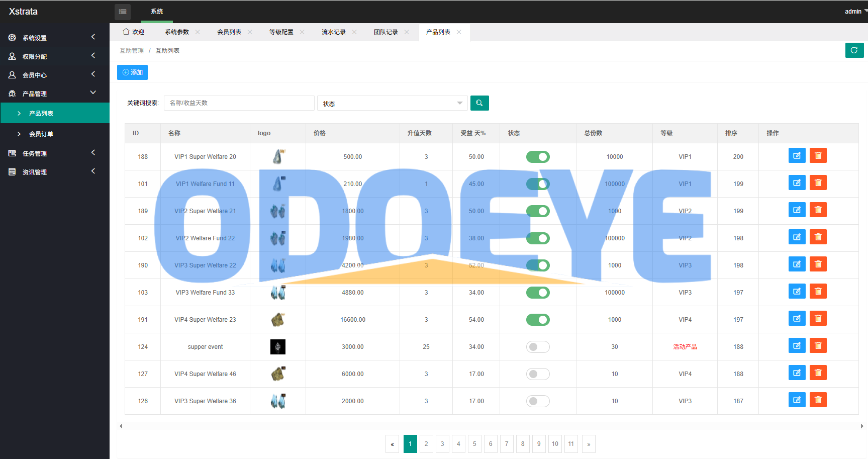Delete the VIP4 Super Welfare 23 product

pos(818,319)
